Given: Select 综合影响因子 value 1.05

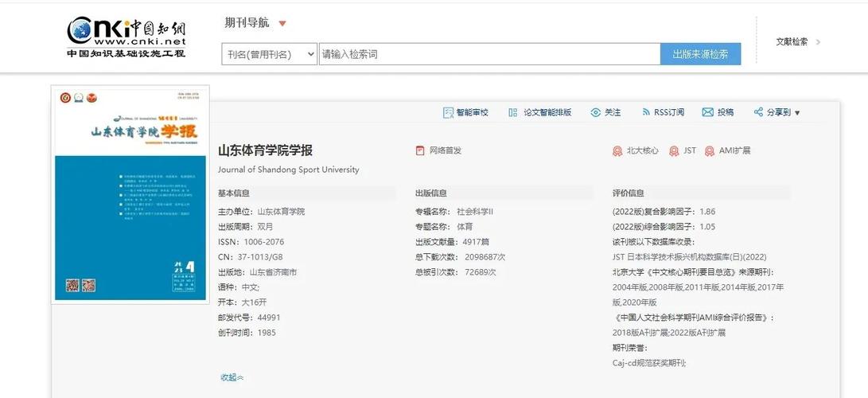Looking at the screenshot, I should 707,227.
